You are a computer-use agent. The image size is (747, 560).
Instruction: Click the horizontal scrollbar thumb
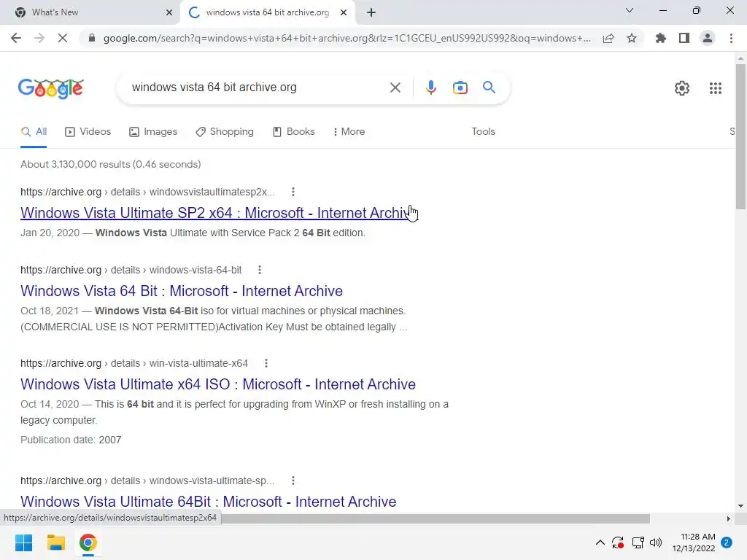[x=436, y=518]
